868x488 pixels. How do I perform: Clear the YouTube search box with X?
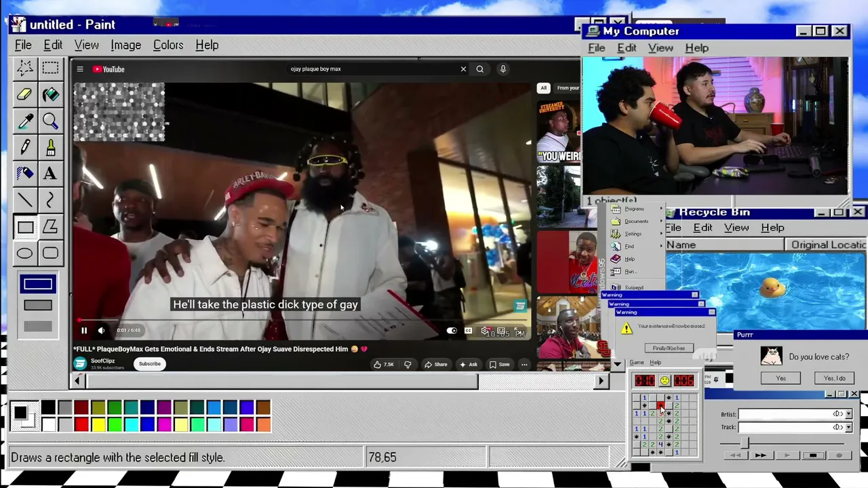463,69
